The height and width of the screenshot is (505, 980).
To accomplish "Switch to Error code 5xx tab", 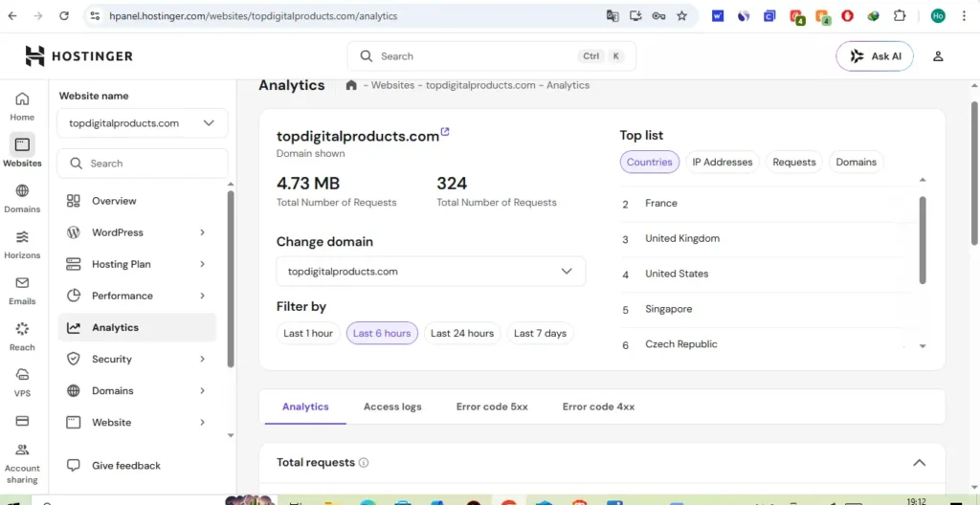I will pyautogui.click(x=492, y=406).
